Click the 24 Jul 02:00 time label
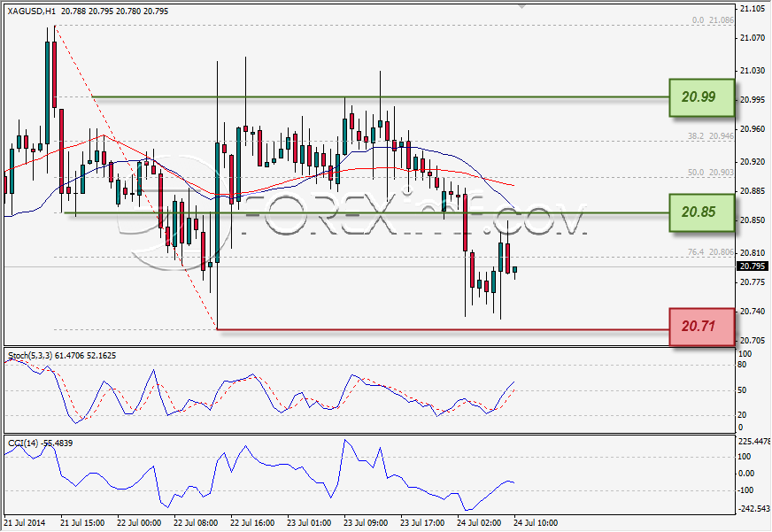The image size is (772, 532). click(479, 522)
